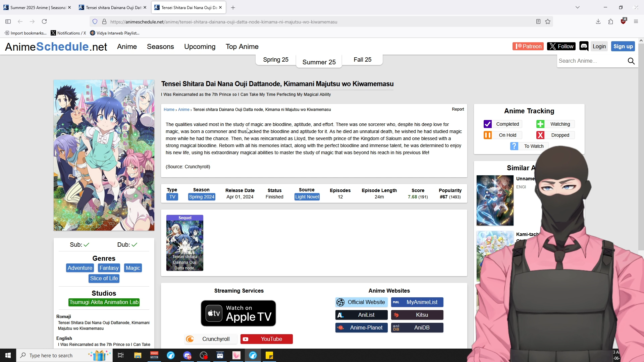Image resolution: width=644 pixels, height=362 pixels.
Task: Open the Spring 2024 season tag
Action: [202, 197]
